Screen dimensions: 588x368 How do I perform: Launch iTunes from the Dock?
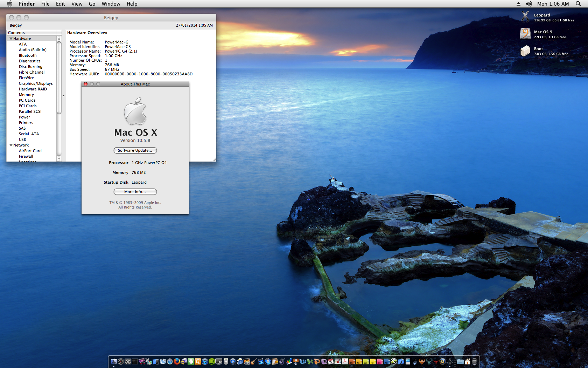(205, 361)
